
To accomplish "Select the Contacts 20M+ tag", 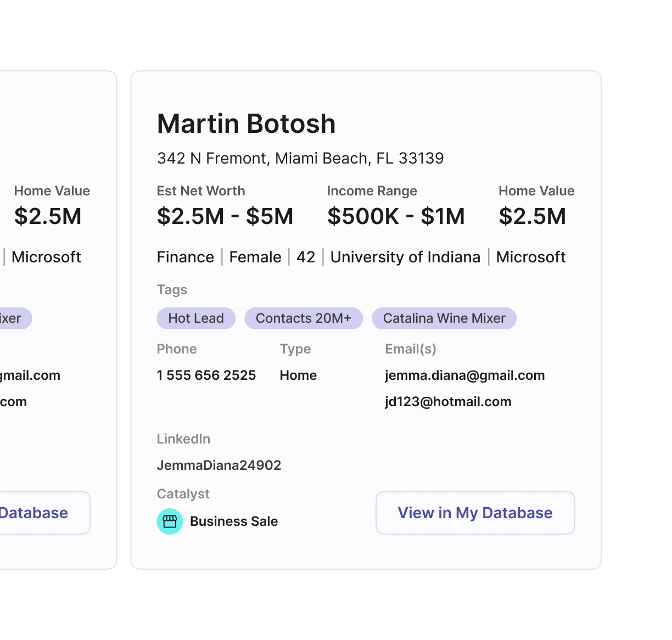I will click(x=304, y=318).
